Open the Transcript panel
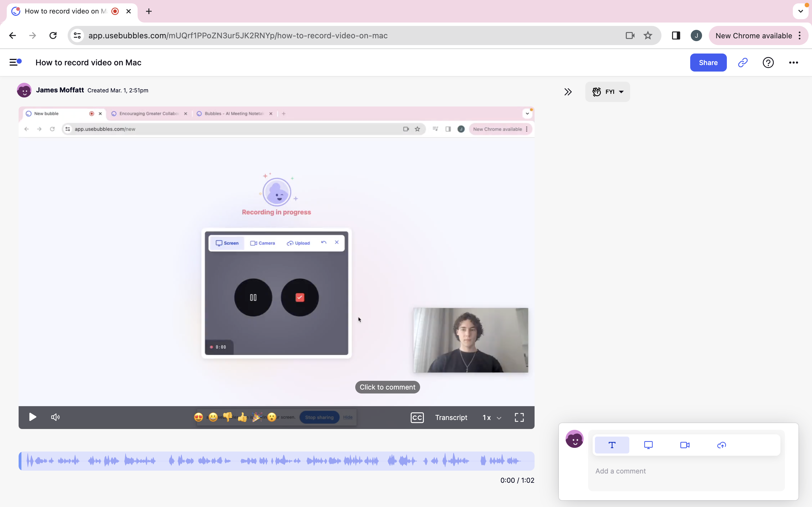 451,417
